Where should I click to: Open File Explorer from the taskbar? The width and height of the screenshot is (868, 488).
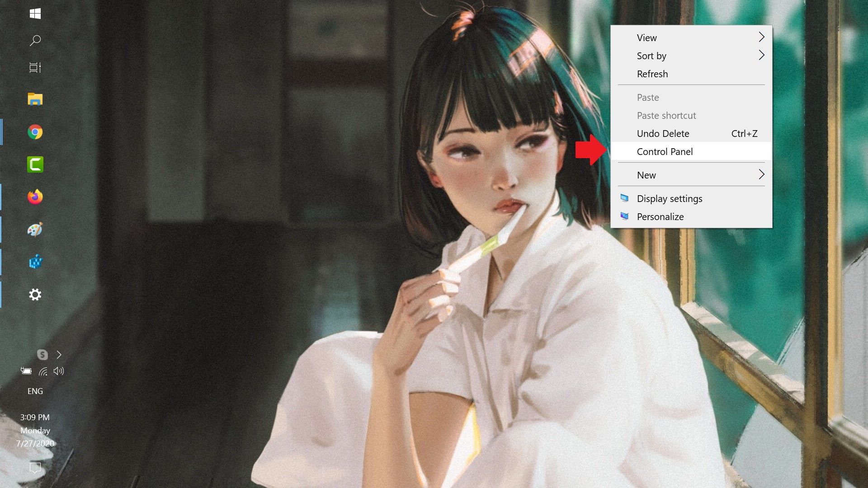coord(35,99)
